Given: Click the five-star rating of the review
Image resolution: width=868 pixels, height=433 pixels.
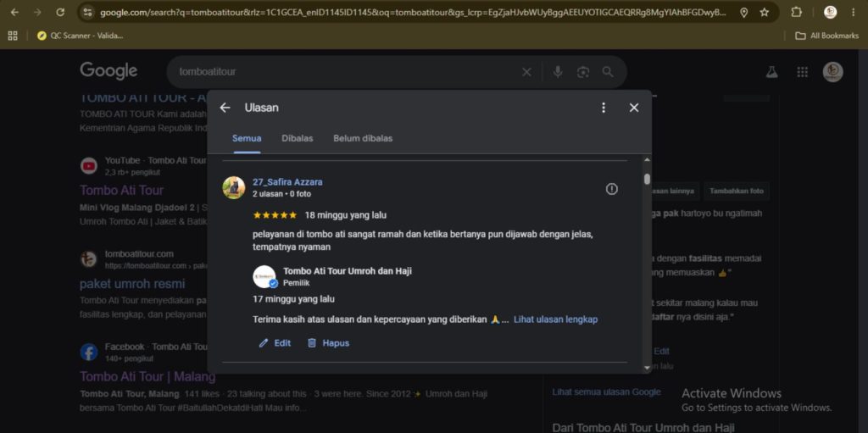Looking at the screenshot, I should (x=275, y=215).
